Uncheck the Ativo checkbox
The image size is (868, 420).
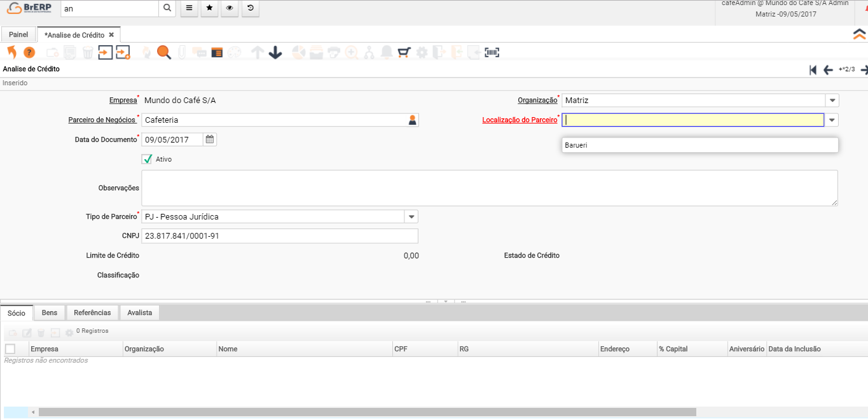[x=148, y=159]
